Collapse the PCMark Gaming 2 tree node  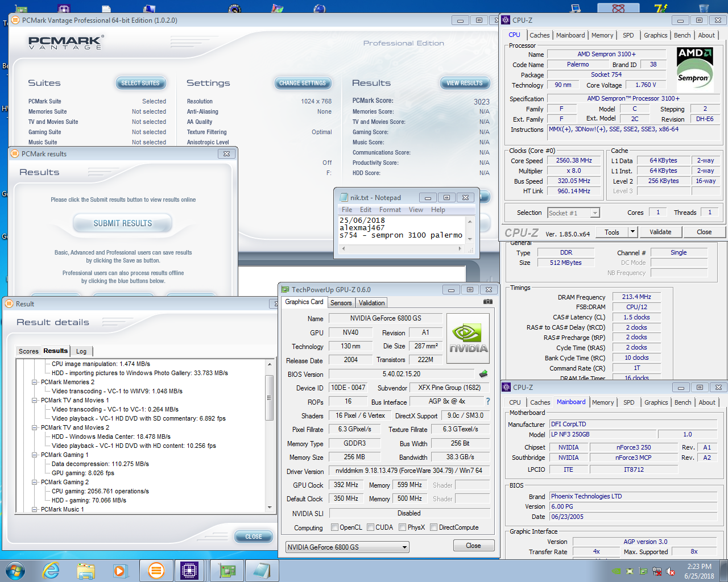(35, 482)
